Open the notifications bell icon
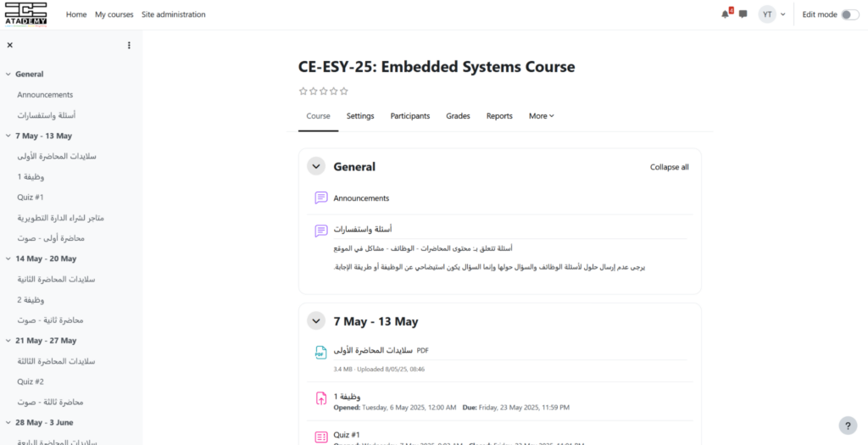Screen dimensions: 868x445 725,14
